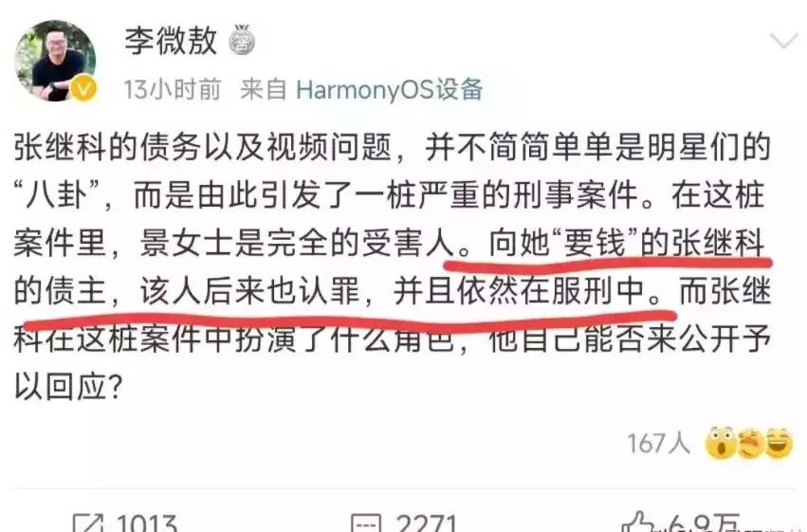Click the yellow verified V badge

tap(83, 88)
